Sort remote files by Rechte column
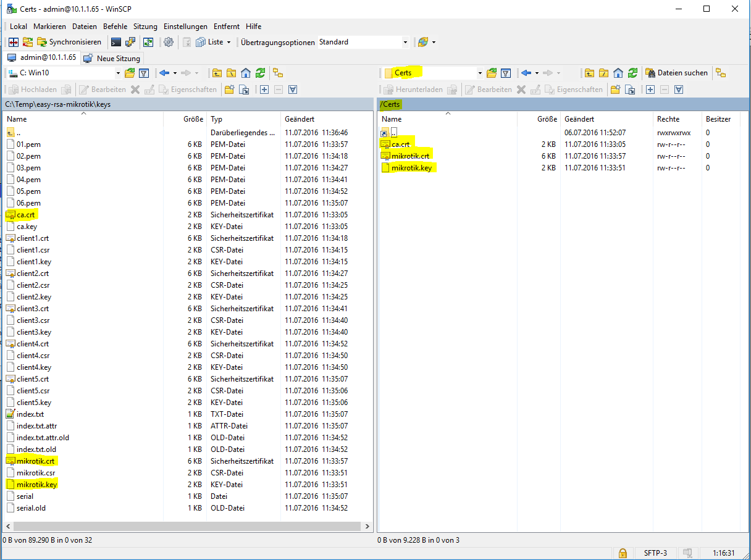This screenshot has width=751, height=560. (x=678, y=119)
